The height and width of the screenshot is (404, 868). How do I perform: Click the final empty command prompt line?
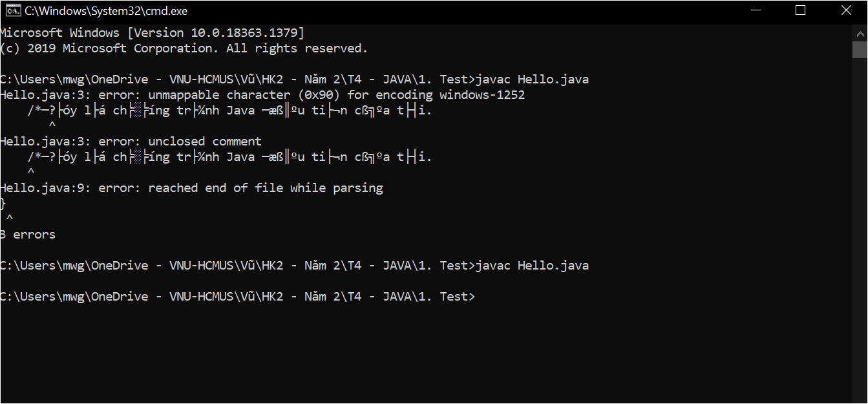pos(237,297)
